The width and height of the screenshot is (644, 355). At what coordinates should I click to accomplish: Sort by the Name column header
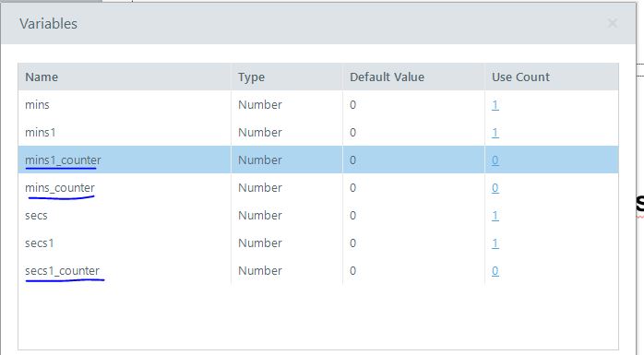pos(42,77)
